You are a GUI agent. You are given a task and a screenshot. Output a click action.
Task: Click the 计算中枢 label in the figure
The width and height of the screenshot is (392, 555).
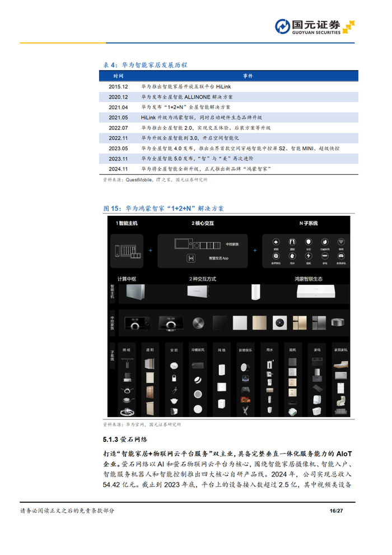click(127, 279)
